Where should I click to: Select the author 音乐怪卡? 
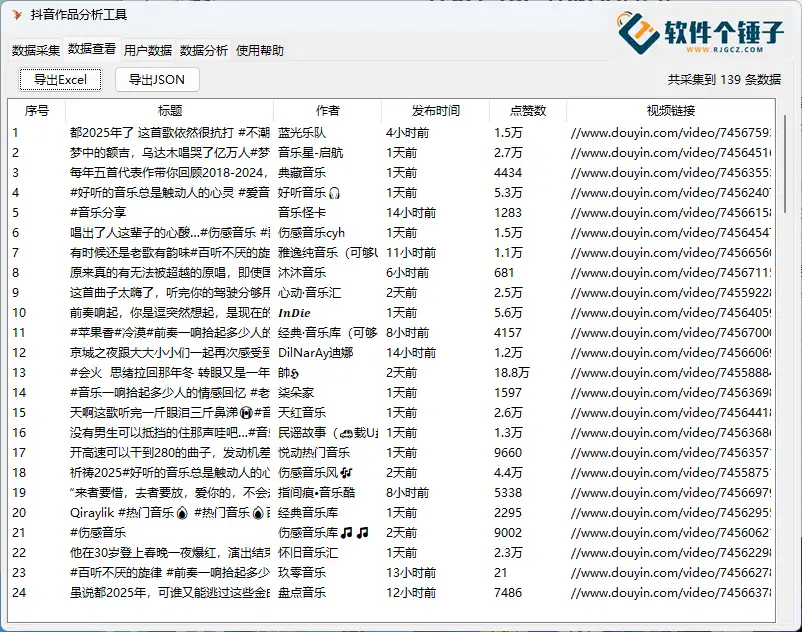pos(302,213)
